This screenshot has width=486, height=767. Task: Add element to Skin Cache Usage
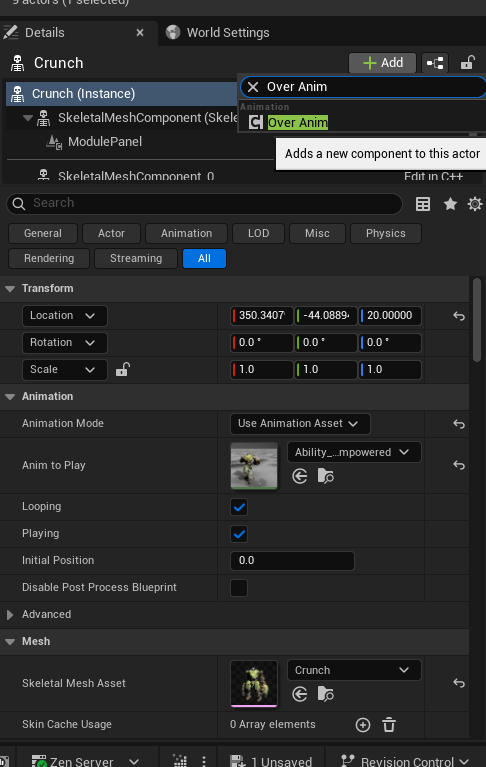[363, 725]
